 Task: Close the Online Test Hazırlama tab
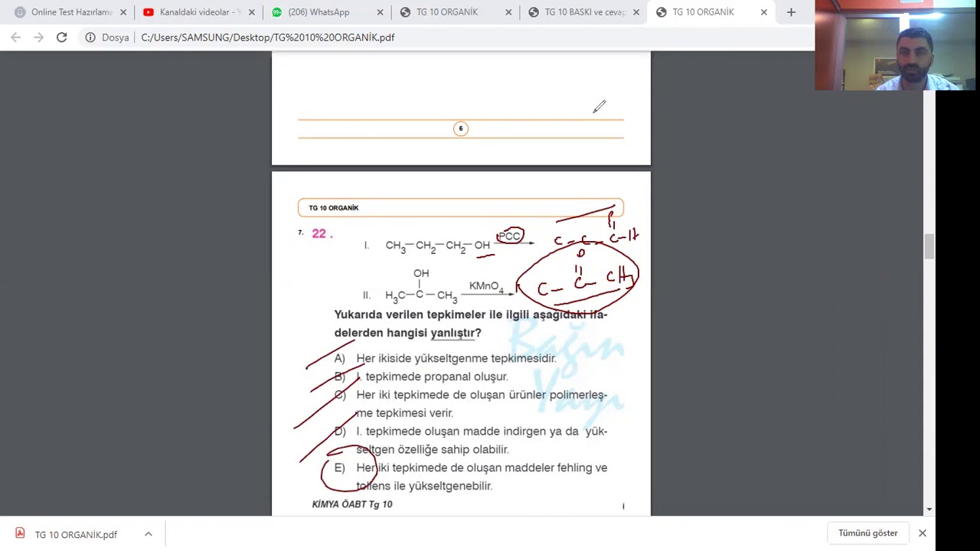[x=123, y=12]
